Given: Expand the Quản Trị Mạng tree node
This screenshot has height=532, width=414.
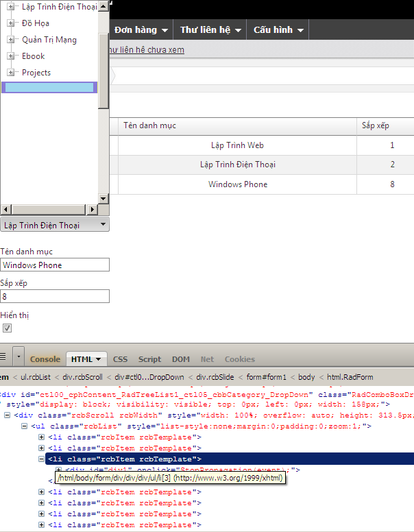Looking at the screenshot, I should 10,39.
